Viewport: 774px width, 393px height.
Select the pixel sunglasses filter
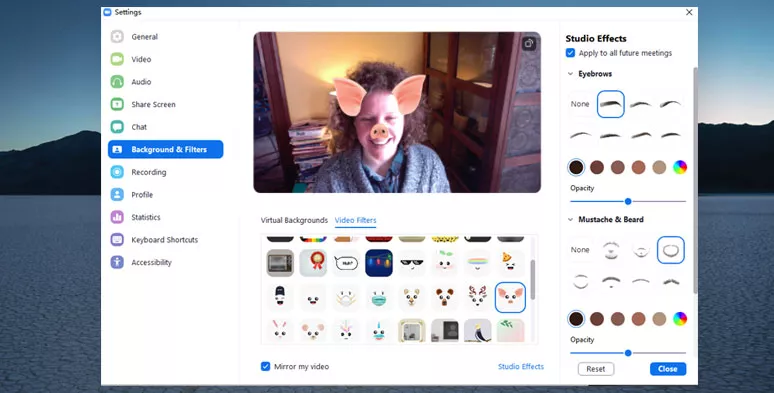point(412,263)
